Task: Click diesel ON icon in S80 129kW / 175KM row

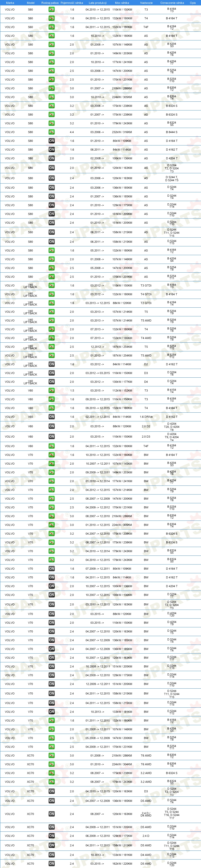Action: (51, 205)
